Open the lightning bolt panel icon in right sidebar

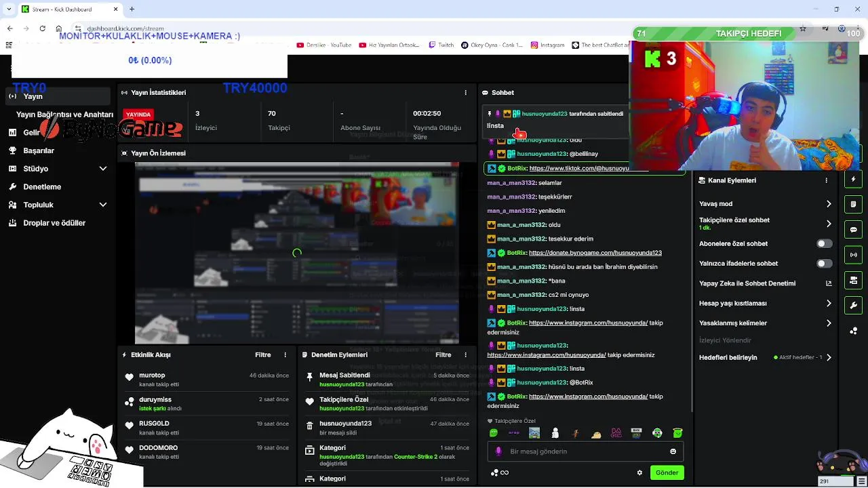(853, 179)
